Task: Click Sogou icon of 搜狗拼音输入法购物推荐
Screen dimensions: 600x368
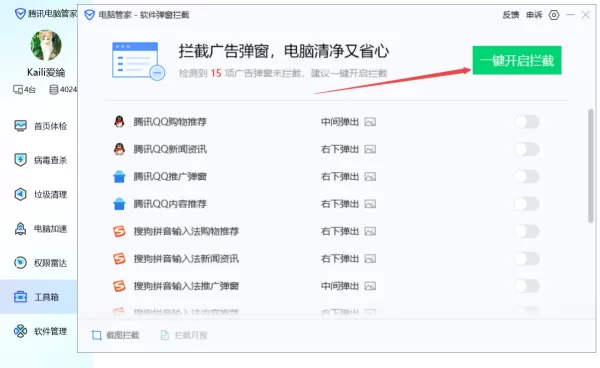Action: pyautogui.click(x=119, y=231)
